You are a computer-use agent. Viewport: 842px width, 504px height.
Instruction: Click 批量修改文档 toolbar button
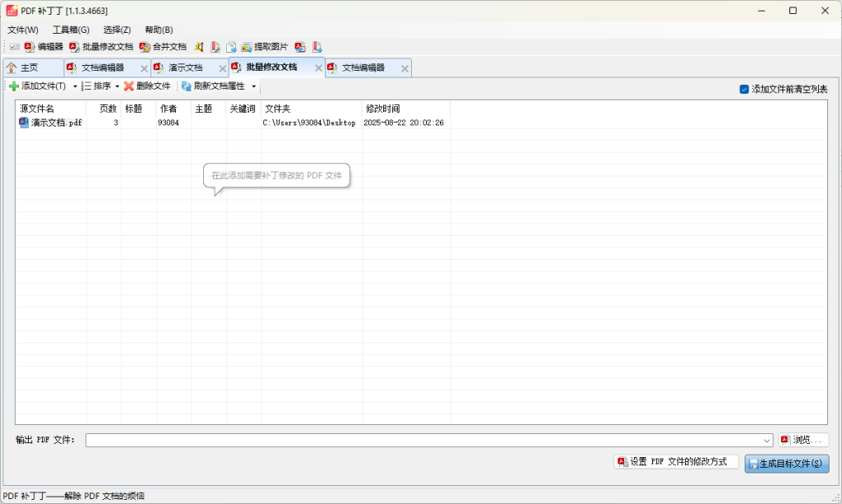[x=101, y=47]
